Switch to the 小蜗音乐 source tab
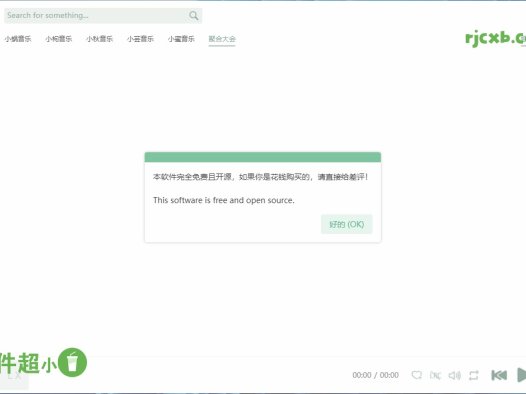The height and width of the screenshot is (394, 526). coord(18,39)
